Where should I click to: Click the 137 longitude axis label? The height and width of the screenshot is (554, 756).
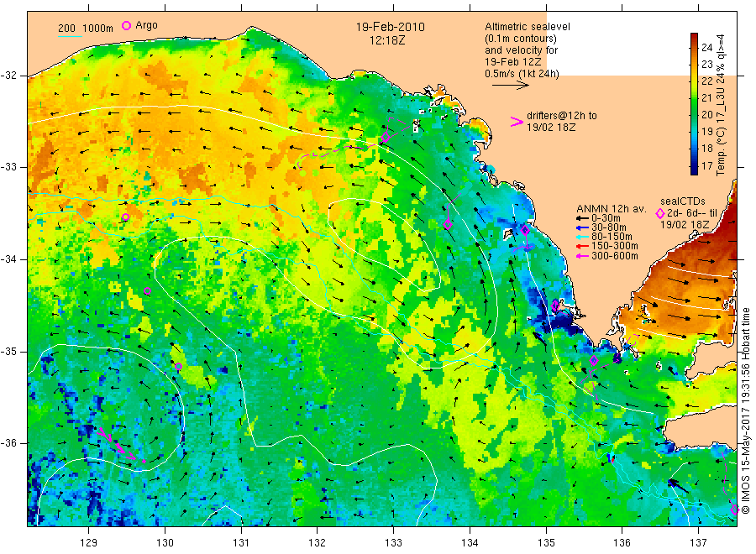[698, 543]
